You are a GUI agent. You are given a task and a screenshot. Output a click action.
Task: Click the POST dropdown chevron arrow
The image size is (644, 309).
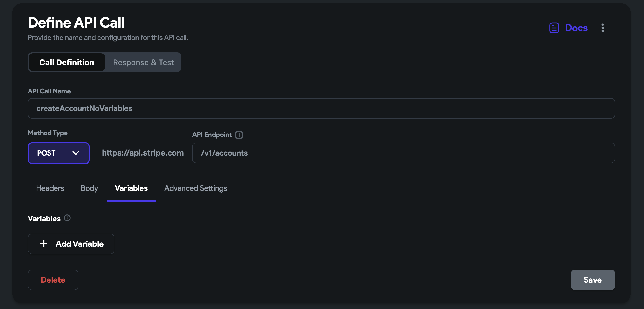pyautogui.click(x=76, y=153)
